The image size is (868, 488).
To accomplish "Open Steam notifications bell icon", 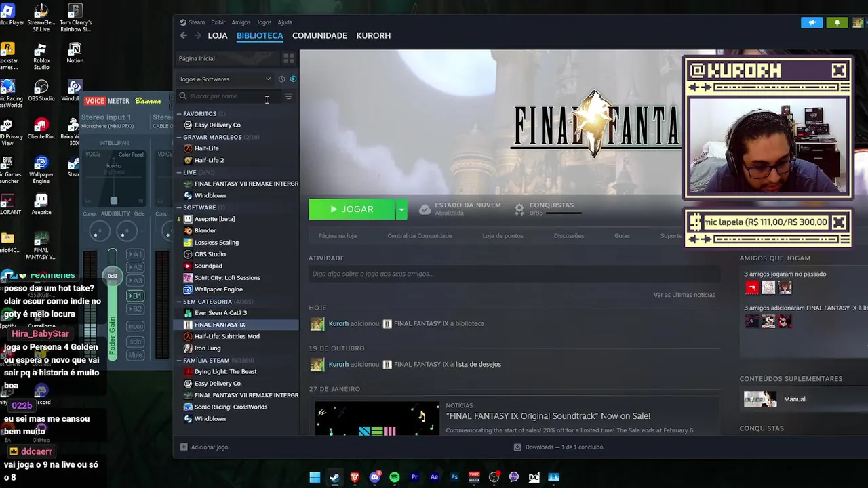I will click(837, 22).
